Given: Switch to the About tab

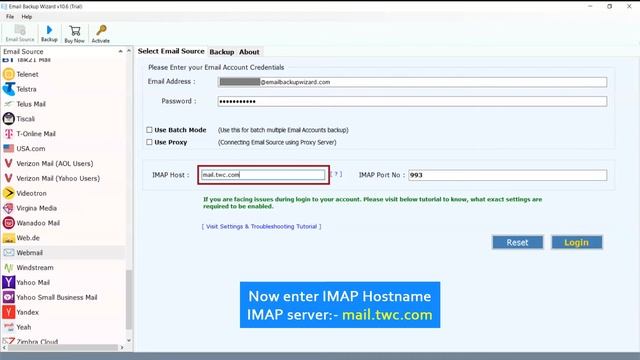Looking at the screenshot, I should 249,52.
